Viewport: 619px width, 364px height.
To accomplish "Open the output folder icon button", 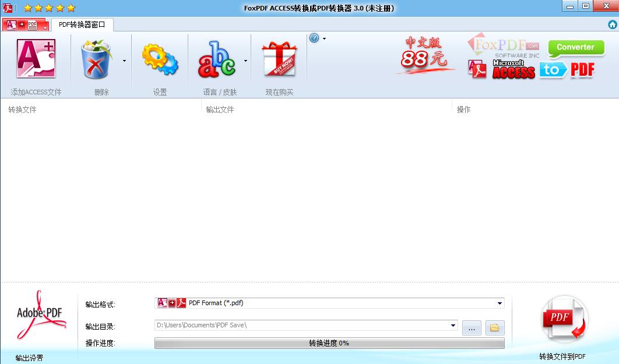I will coord(495,328).
